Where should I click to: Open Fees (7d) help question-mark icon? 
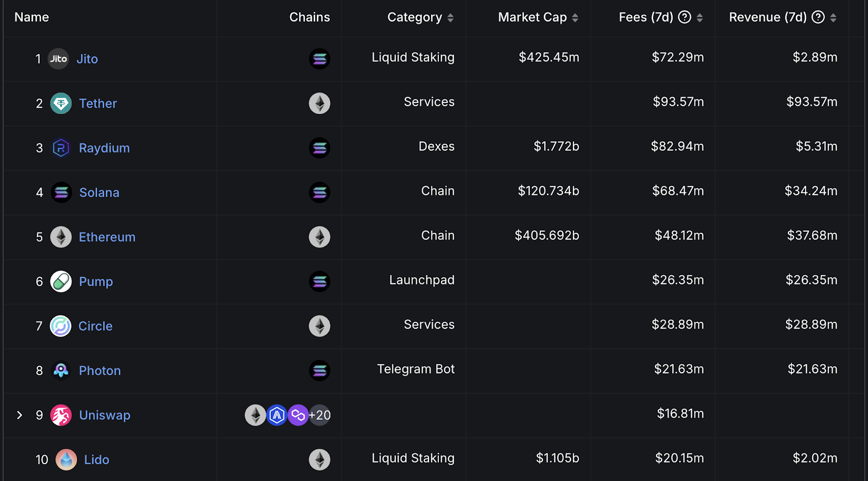685,17
